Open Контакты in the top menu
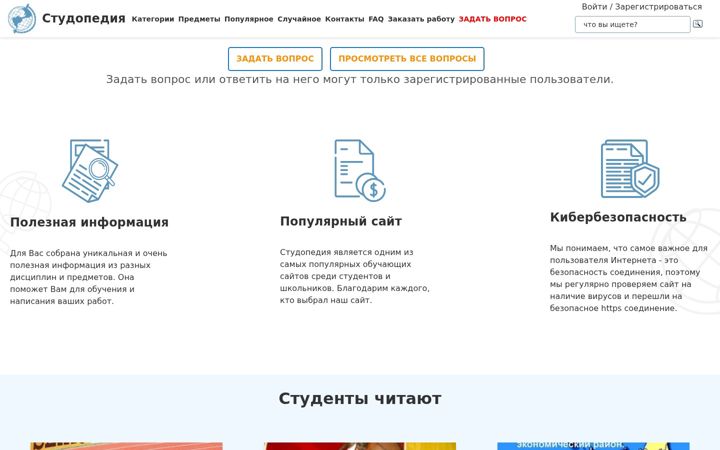Screen dimensions: 720x450 [344, 19]
